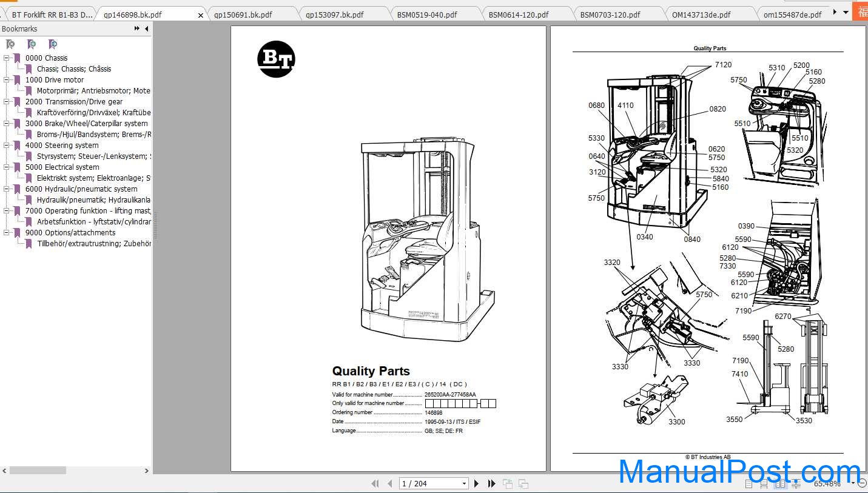
Task: Switch to the OM143713de.pdf tab
Action: tap(701, 15)
